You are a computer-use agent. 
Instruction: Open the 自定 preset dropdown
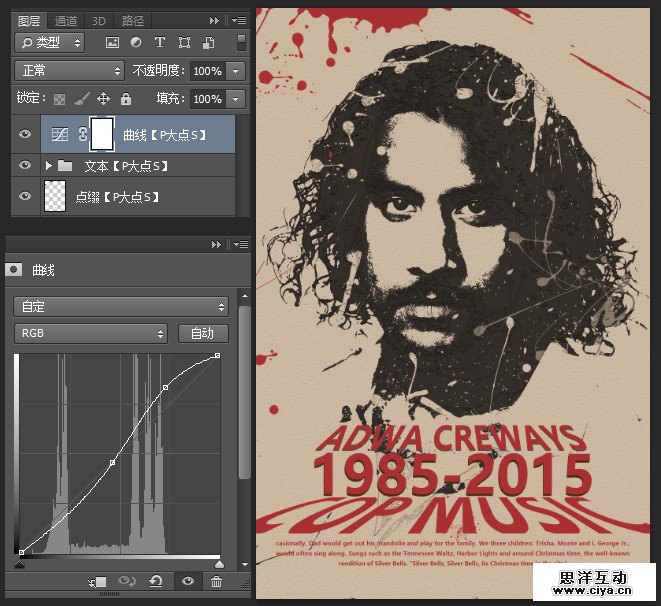pos(121,306)
